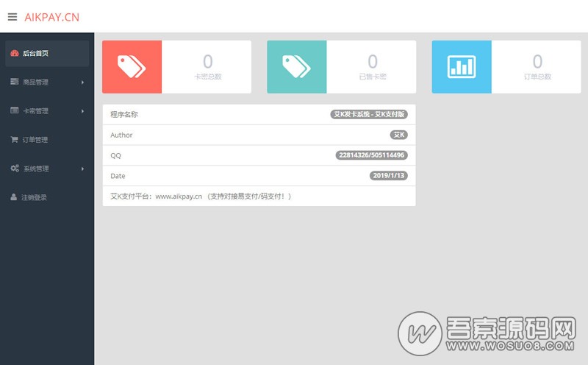Click the 商品管理 sidebar icon
This screenshot has height=365, width=588.
15,82
